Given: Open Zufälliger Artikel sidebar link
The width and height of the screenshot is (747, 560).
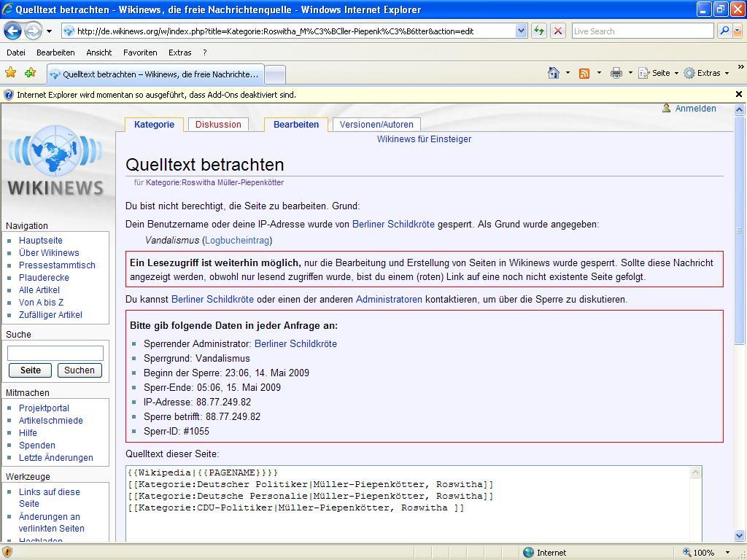Looking at the screenshot, I should click(50, 315).
